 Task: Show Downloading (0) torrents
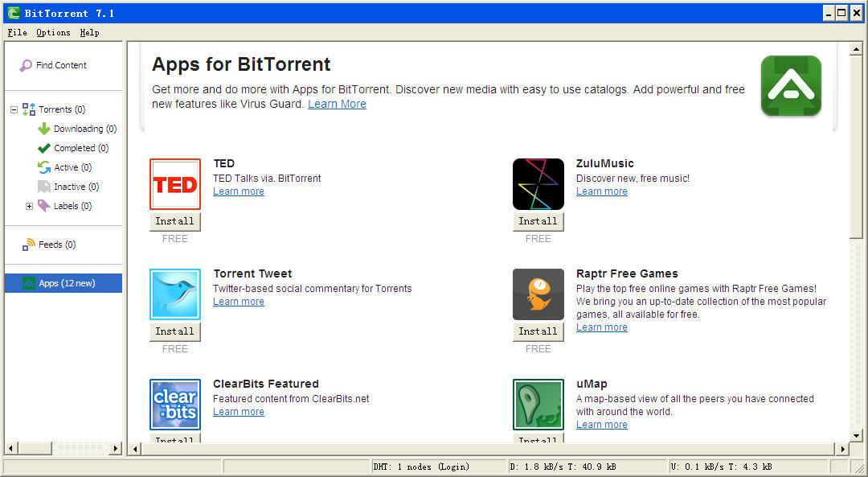[85, 129]
